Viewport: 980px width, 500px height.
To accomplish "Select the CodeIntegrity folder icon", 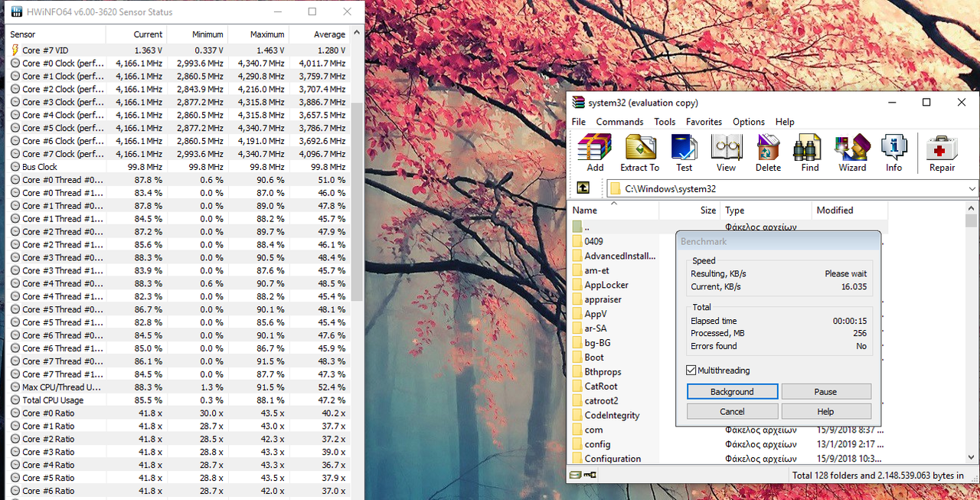I will [x=578, y=416].
